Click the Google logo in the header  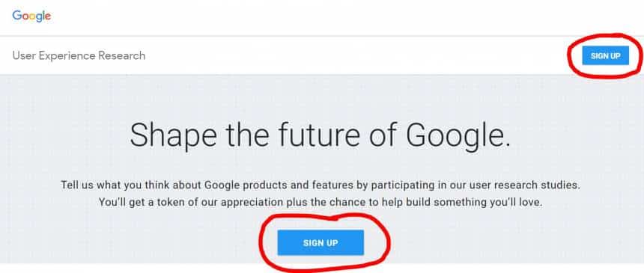click(x=31, y=16)
